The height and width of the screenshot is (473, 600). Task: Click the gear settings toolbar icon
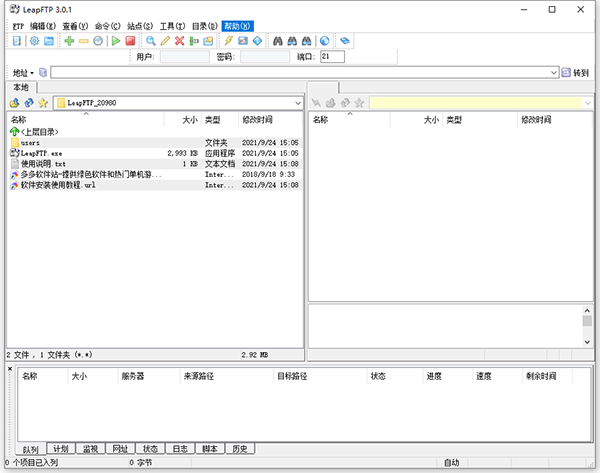click(34, 41)
